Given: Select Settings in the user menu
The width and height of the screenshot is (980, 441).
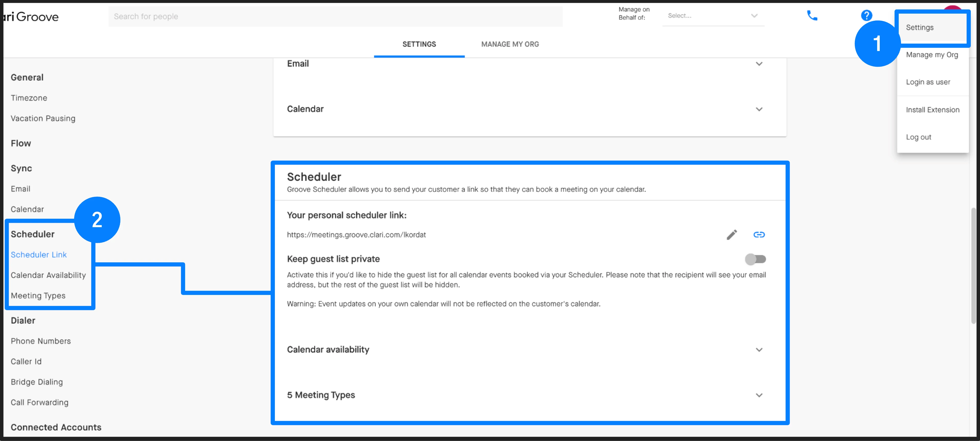Looking at the screenshot, I should pyautogui.click(x=919, y=27).
